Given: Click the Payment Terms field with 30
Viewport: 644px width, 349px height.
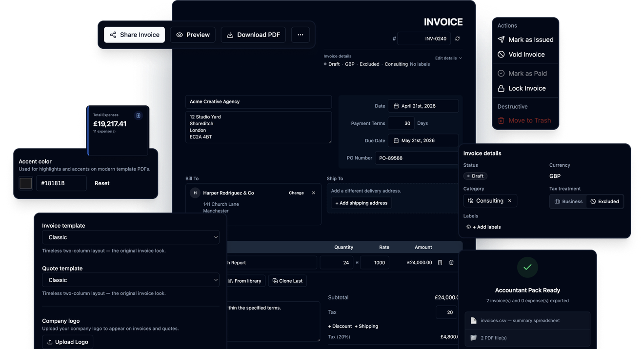Looking at the screenshot, I should 401,123.
